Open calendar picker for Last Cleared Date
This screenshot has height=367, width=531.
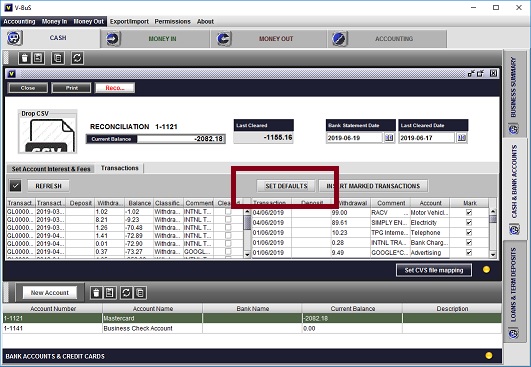click(x=462, y=138)
